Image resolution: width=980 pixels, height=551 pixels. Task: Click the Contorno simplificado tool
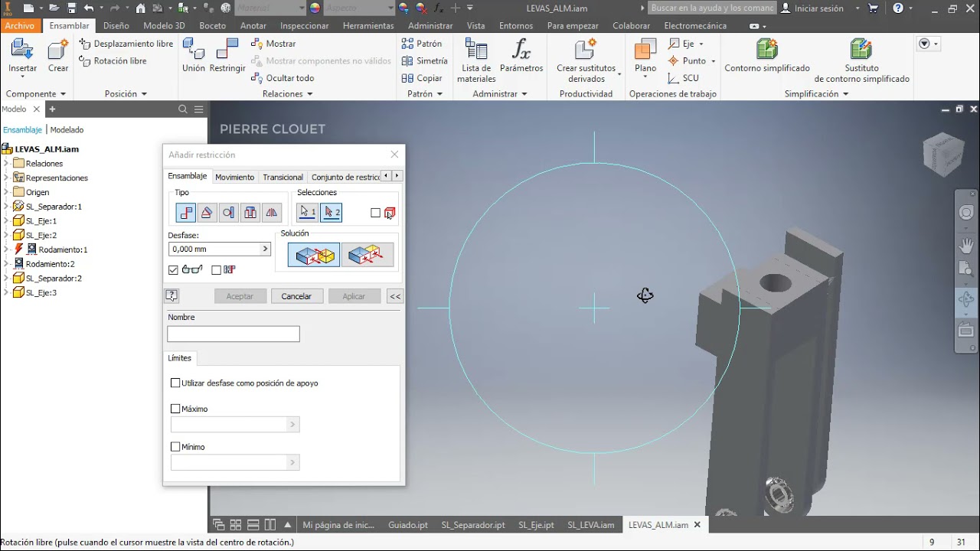[x=767, y=56]
